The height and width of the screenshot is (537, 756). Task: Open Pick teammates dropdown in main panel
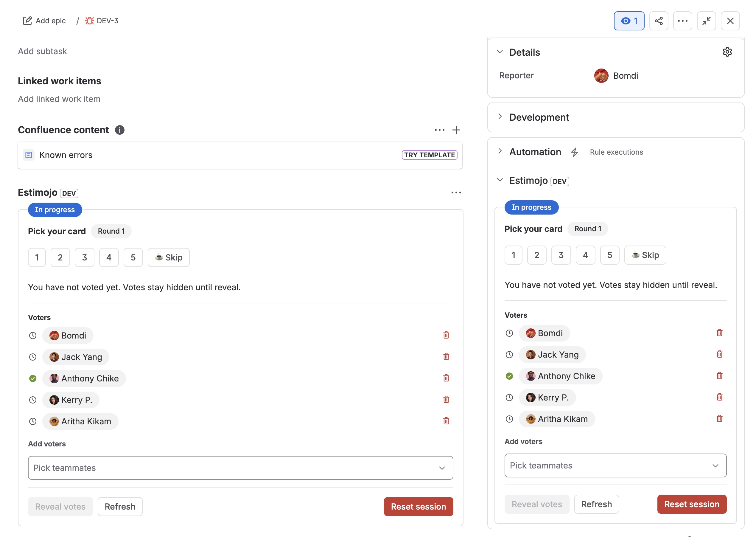[241, 468]
